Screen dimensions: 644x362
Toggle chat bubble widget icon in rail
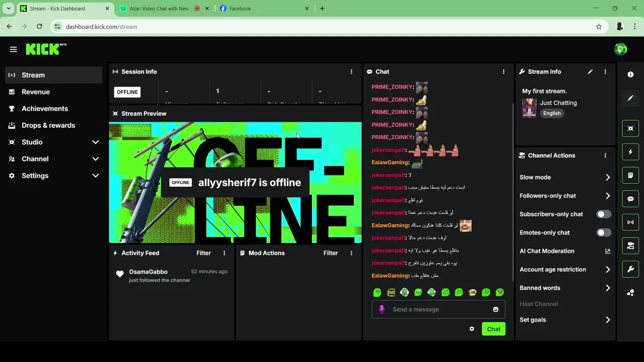630,199
